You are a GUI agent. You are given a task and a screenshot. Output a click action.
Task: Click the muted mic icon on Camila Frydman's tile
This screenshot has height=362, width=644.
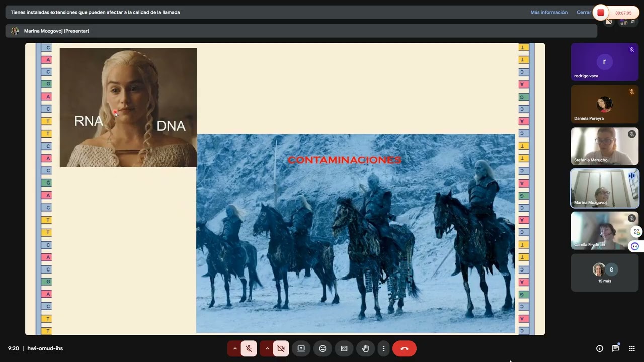click(x=632, y=218)
